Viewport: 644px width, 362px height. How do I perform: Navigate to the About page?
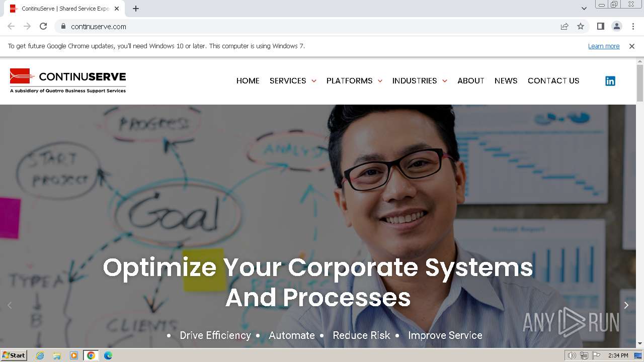coord(471,80)
